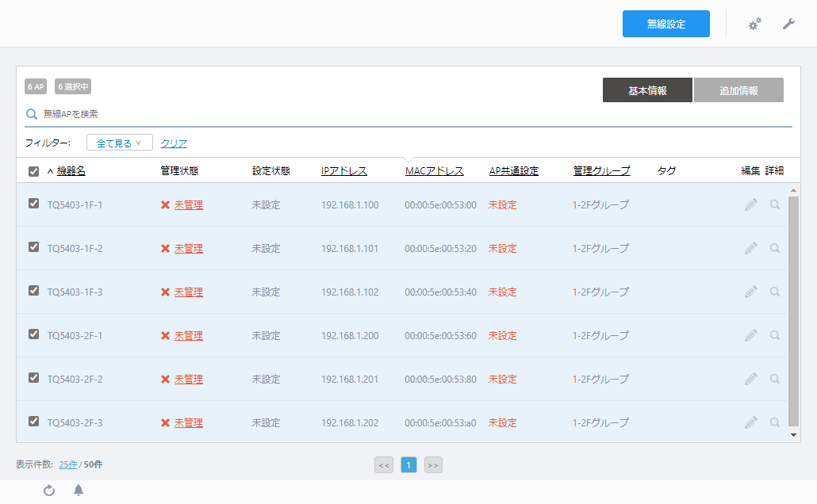Open 未管理 link for TQ5403-2F-1
This screenshot has height=504, width=817.
click(188, 336)
